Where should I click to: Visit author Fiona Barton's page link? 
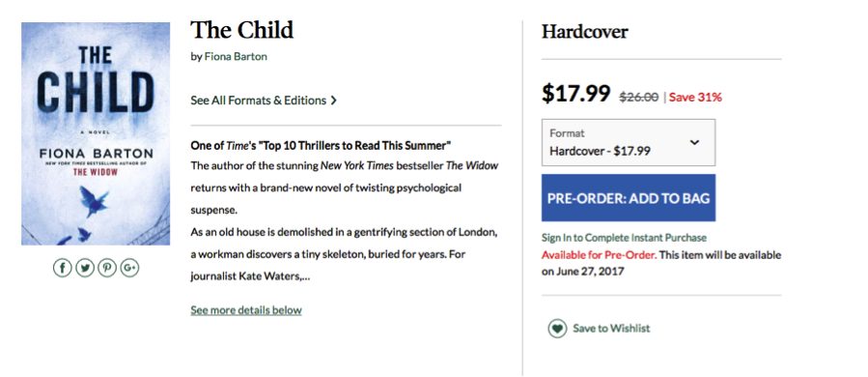[236, 56]
